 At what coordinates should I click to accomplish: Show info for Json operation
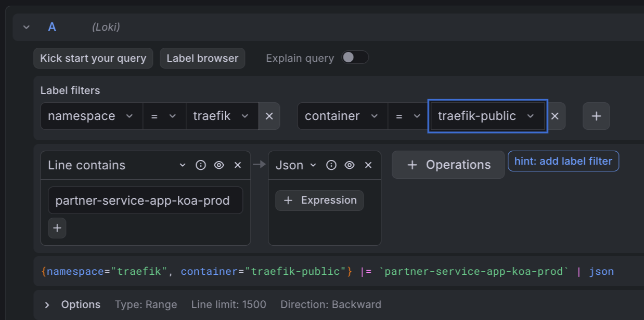pos(331,165)
